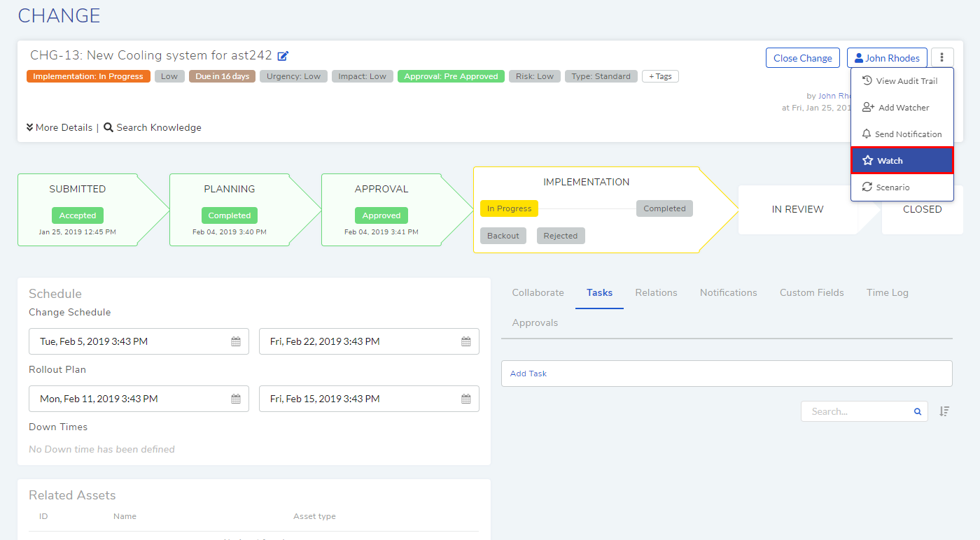The height and width of the screenshot is (540, 980).
Task: Click Change Schedule end date Feb 22 field
Action: coord(369,341)
